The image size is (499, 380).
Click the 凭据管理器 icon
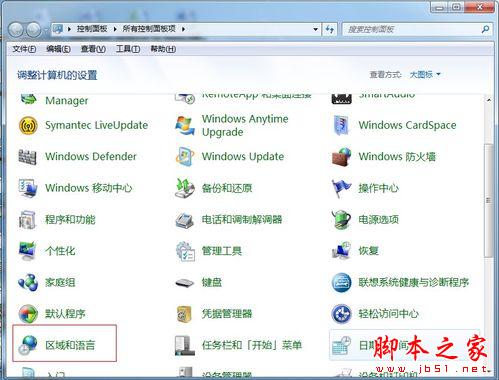[185, 314]
